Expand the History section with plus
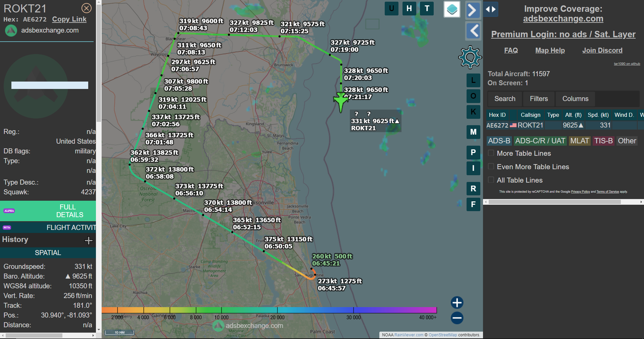This screenshot has width=644, height=339. coord(89,240)
